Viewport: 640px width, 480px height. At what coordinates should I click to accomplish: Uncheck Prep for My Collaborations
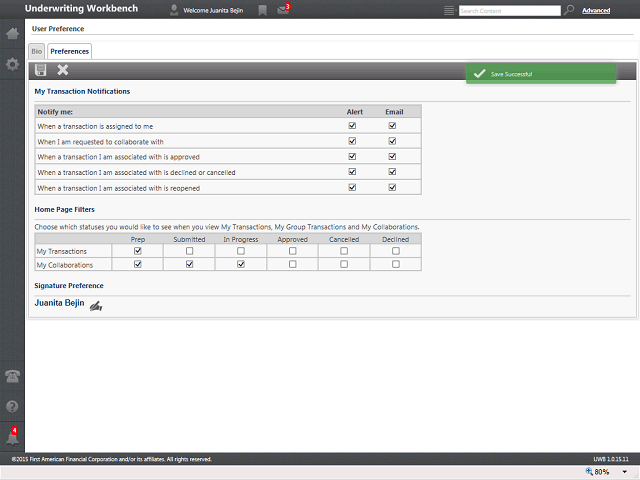click(x=138, y=264)
